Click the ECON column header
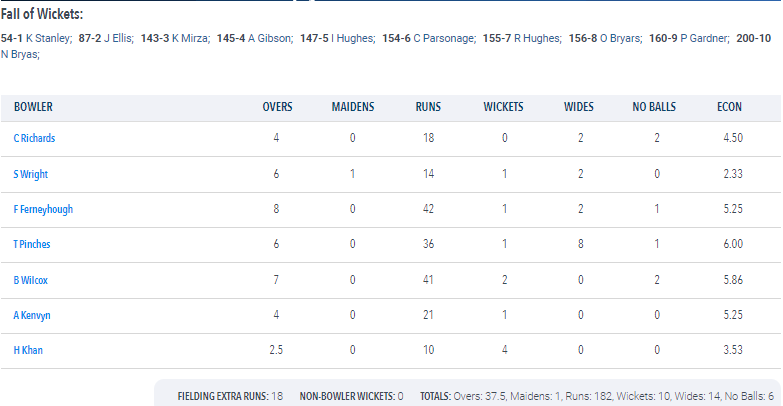 [729, 107]
